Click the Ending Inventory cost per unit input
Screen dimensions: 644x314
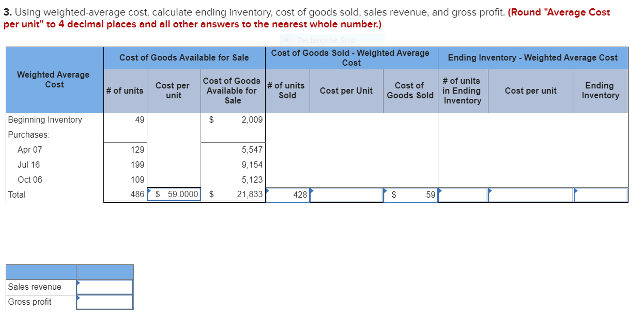pos(531,195)
